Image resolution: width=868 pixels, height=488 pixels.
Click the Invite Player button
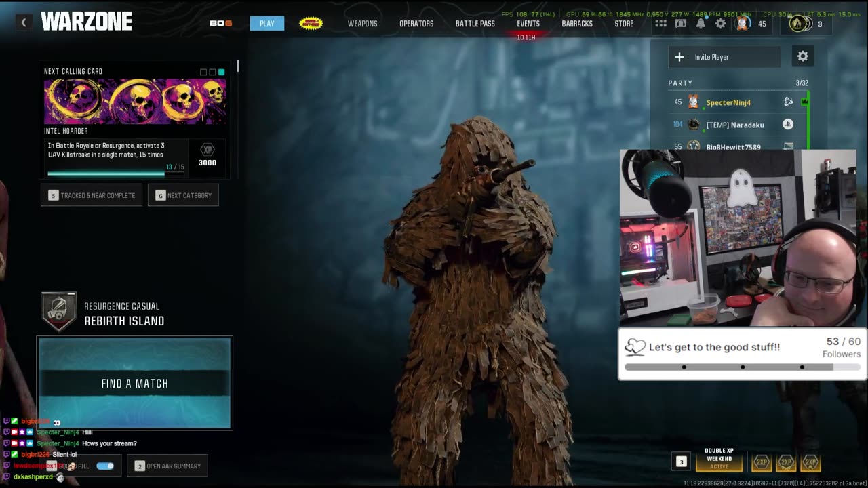coord(724,57)
